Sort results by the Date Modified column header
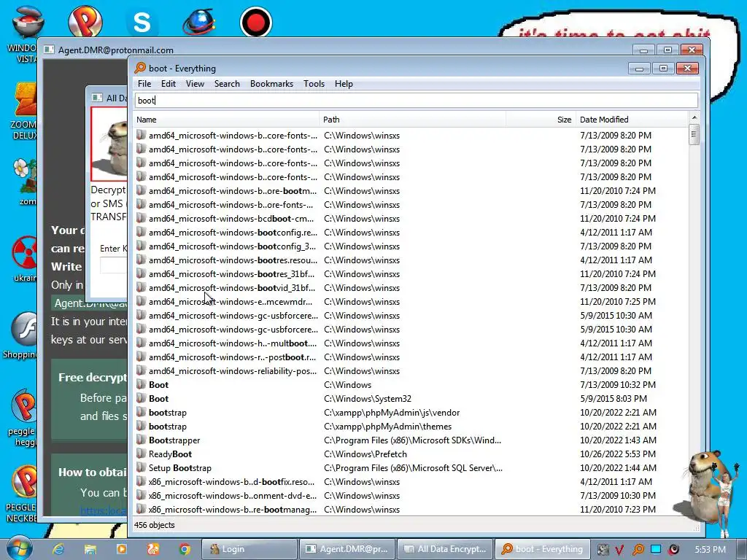This screenshot has width=747, height=560. pyautogui.click(x=632, y=120)
